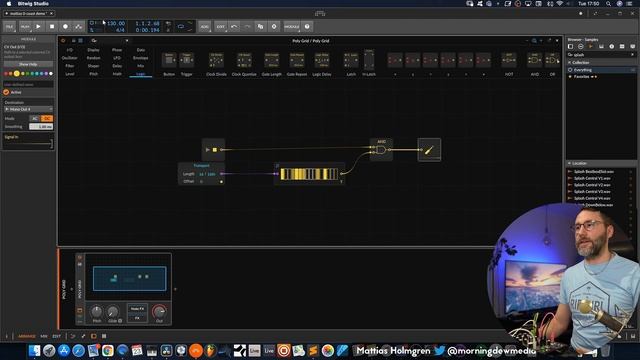Switch the Mode to AC

coord(35,118)
